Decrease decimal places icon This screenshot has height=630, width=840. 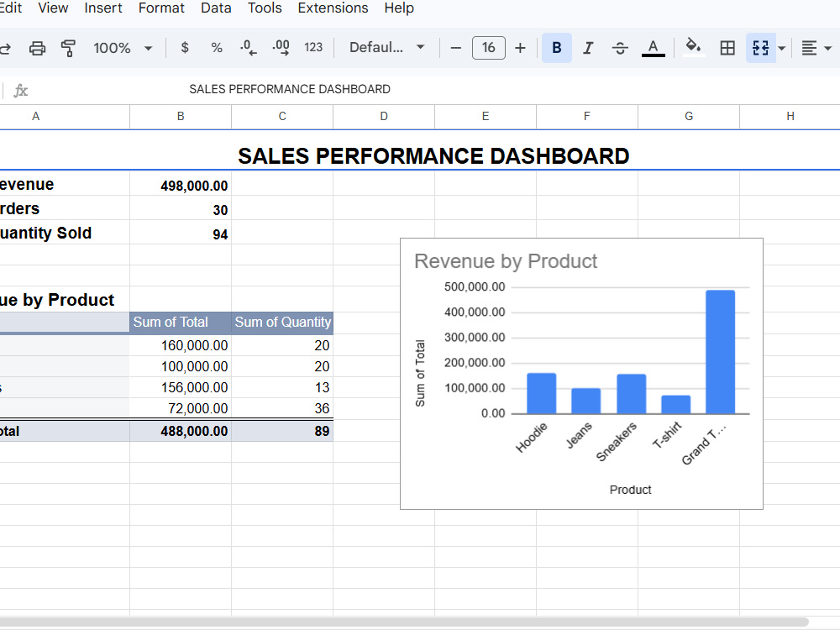click(x=248, y=48)
